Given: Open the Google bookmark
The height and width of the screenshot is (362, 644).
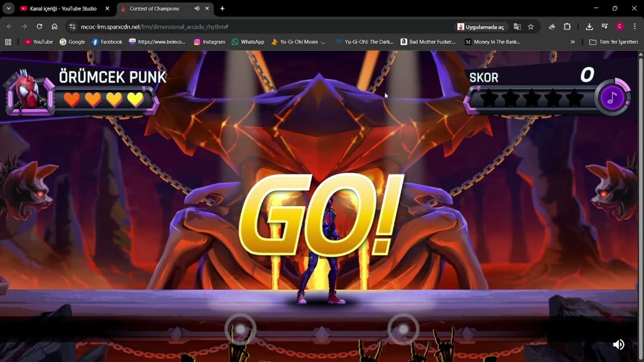Looking at the screenshot, I should pos(72,42).
